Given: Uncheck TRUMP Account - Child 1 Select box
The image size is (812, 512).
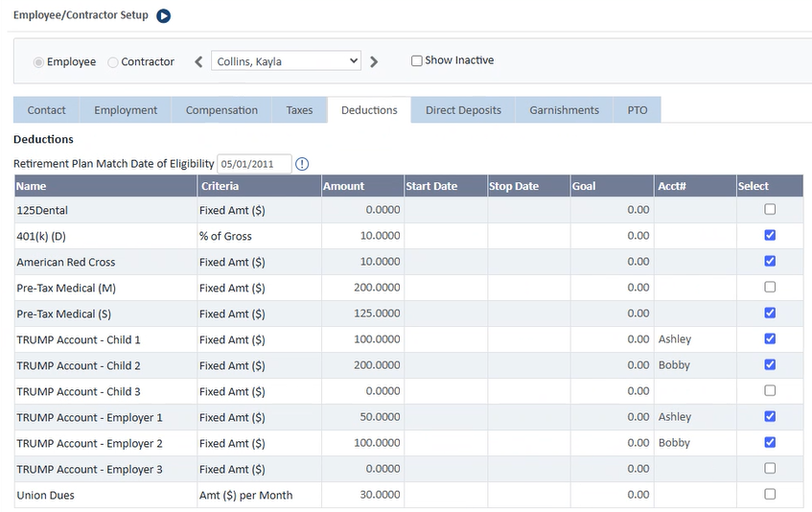Looking at the screenshot, I should tap(770, 338).
